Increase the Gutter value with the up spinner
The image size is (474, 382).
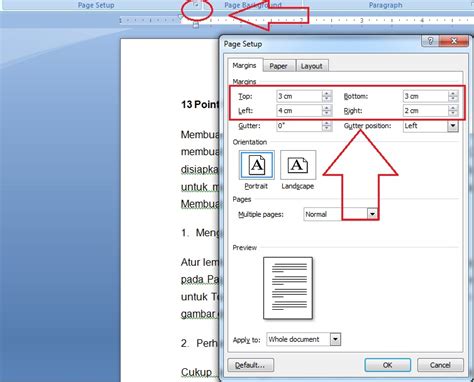(327, 123)
